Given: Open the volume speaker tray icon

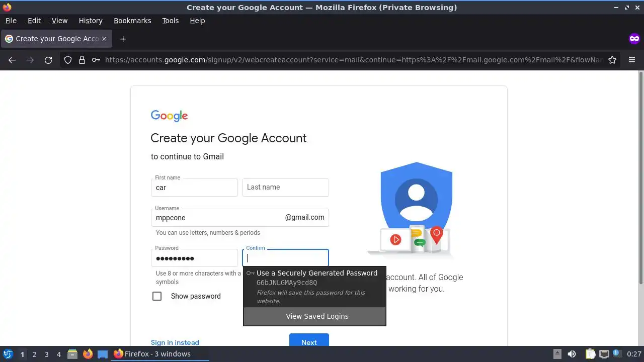Looking at the screenshot, I should (x=572, y=354).
